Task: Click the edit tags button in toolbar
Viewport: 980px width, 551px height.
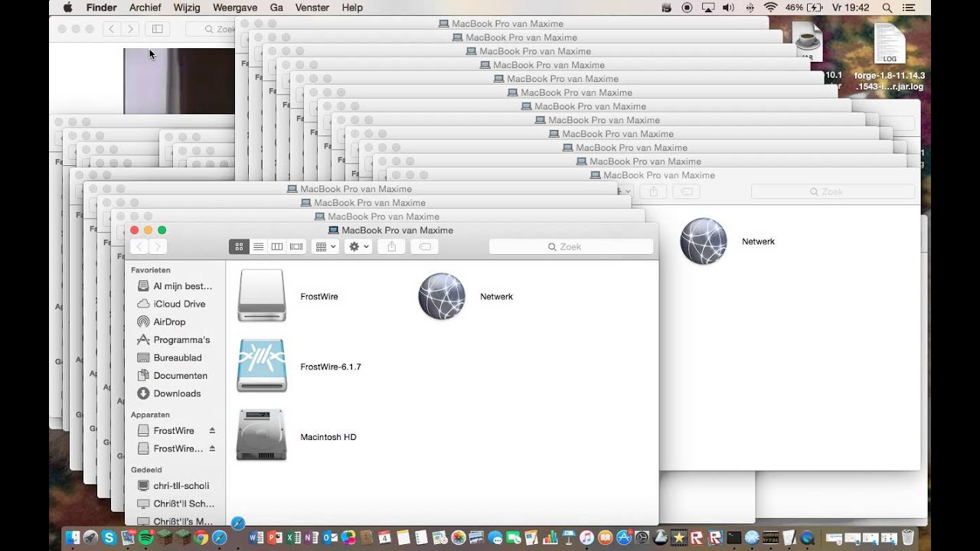Action: pyautogui.click(x=425, y=246)
